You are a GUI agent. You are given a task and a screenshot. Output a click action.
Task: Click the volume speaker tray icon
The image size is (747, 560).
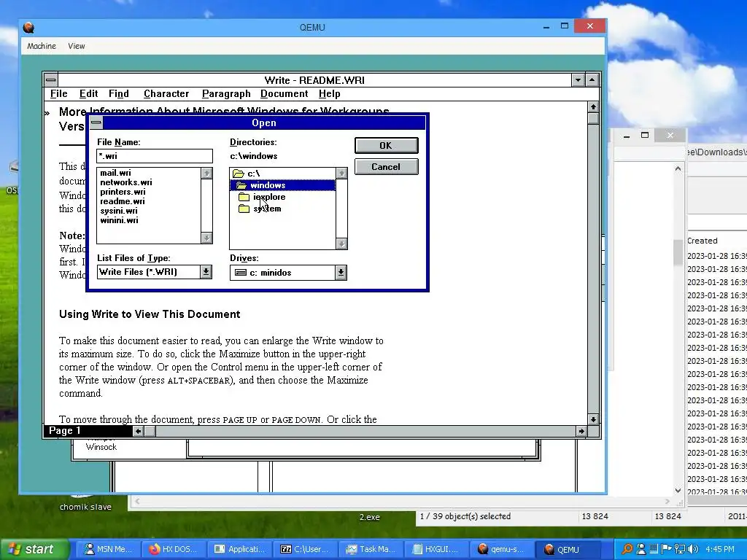click(693, 549)
